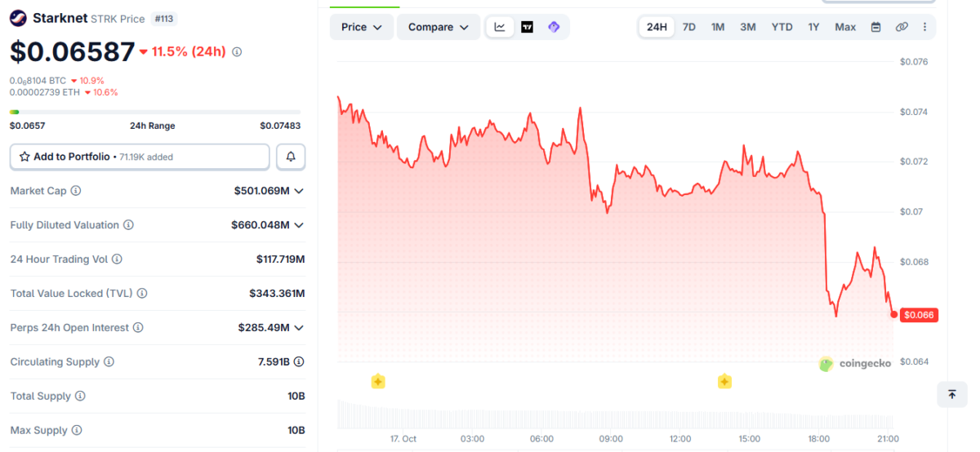Viewport: 980px width, 452px height.
Task: Select the line chart view icon
Action: [x=500, y=27]
